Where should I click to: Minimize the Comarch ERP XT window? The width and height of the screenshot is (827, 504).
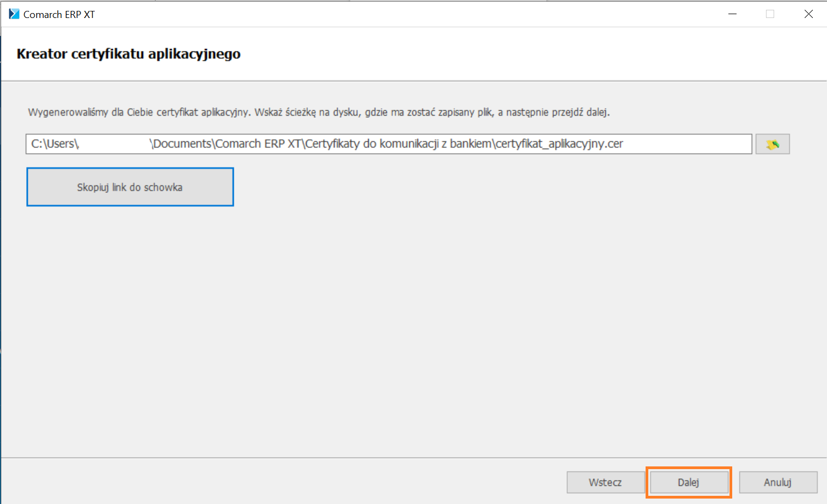733,14
